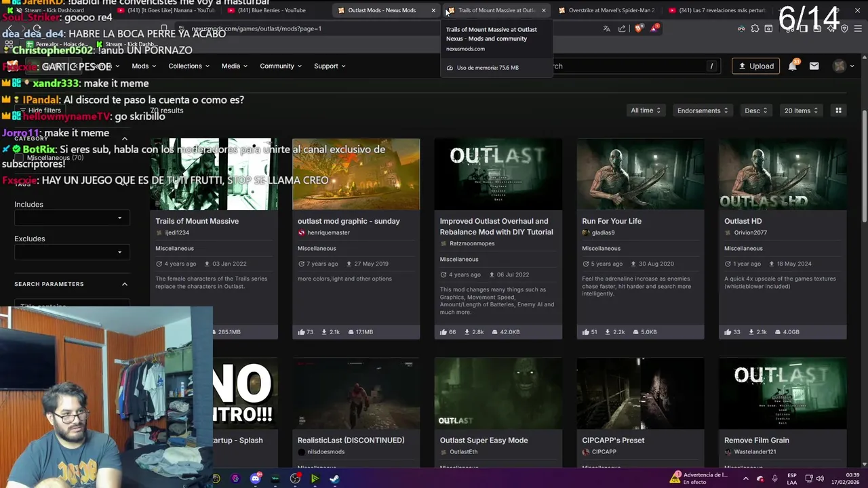
Task: Click the endorsements thumbs-up on Run For Your Life
Action: (x=585, y=332)
